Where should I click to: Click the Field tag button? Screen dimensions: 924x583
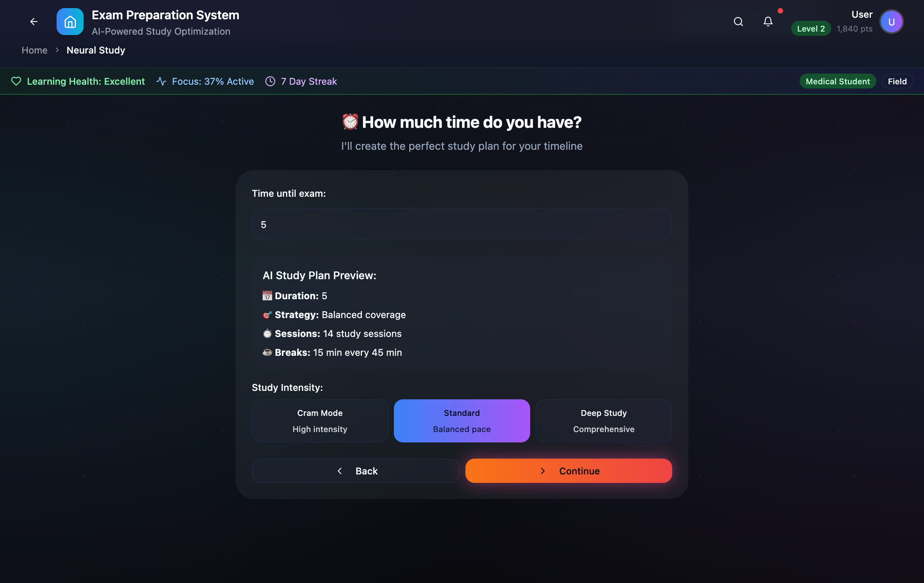(x=897, y=81)
